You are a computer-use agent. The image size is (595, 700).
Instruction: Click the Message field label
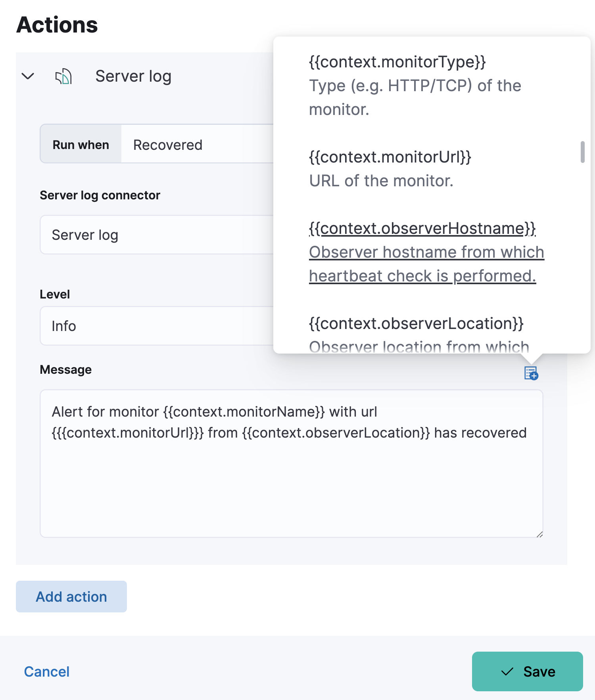coord(66,369)
